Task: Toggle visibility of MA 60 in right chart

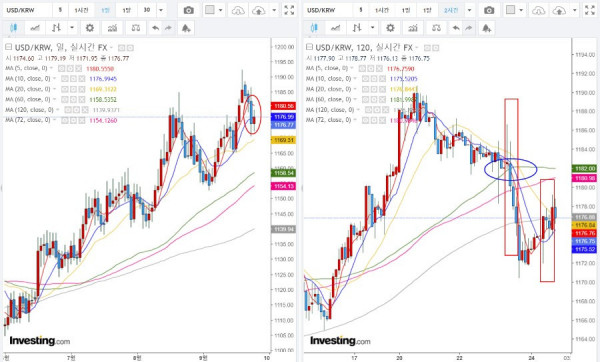Action: click(x=365, y=99)
